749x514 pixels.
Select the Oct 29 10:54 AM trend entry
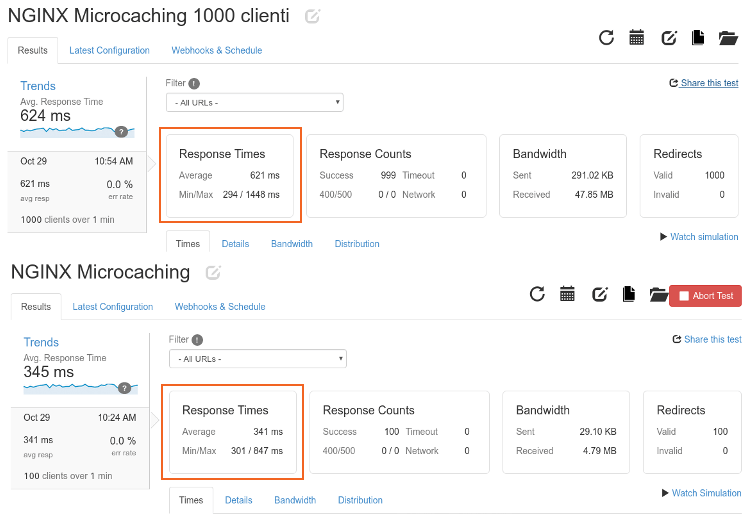(x=77, y=193)
